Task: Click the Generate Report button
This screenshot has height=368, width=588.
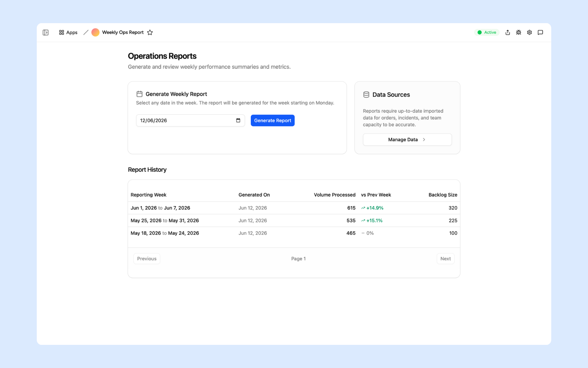Action: coord(273,121)
